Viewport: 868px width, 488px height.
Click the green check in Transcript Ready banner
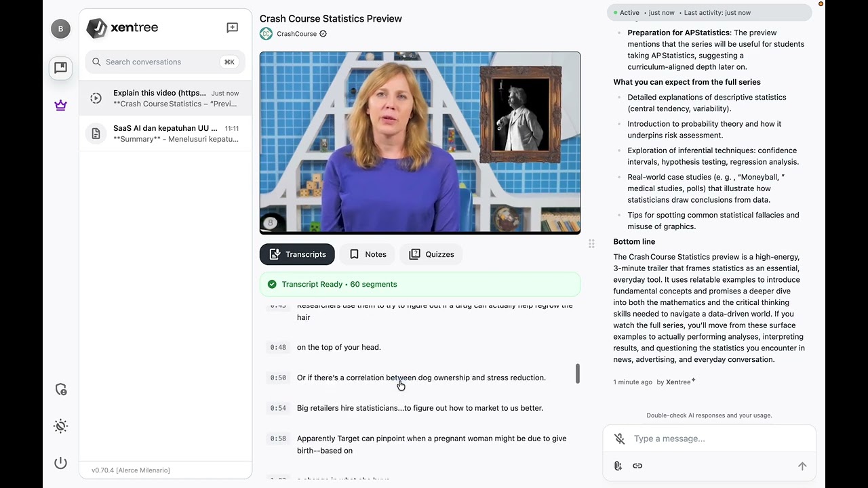tap(272, 284)
